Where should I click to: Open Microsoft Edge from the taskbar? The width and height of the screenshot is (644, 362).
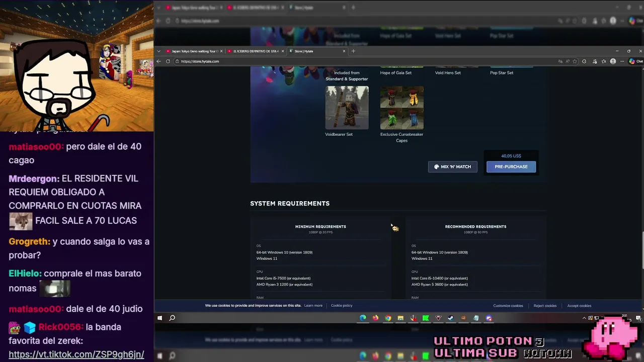363,318
